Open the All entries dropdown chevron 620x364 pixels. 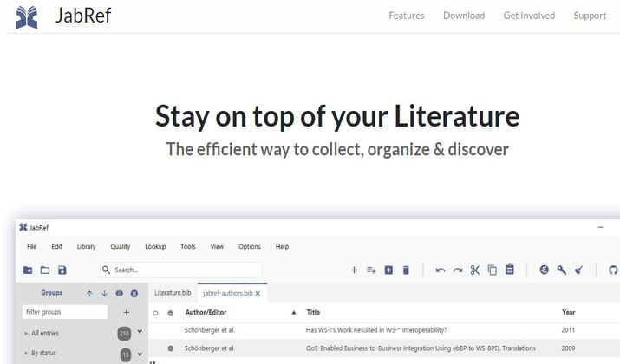tap(140, 332)
